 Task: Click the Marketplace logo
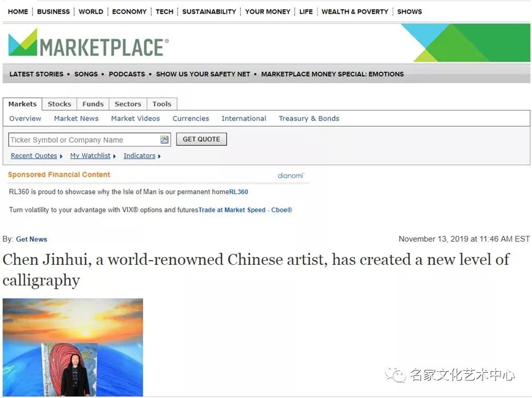88,43
